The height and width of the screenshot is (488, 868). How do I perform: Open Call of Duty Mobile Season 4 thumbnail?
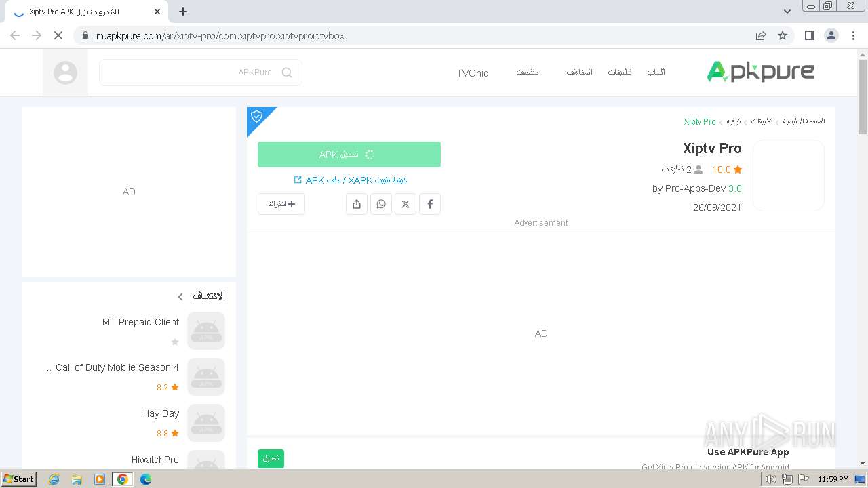(206, 377)
